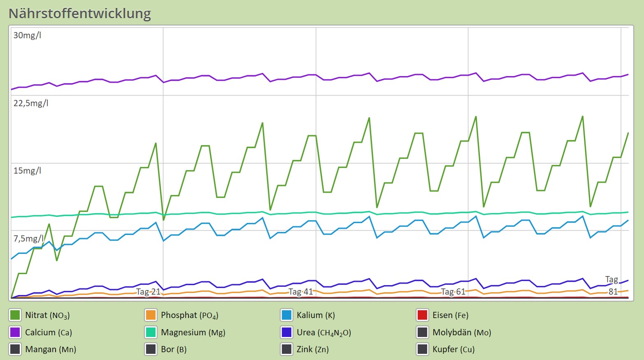
Task: Click the 22,5mg/l gridline label
Action: point(31,103)
